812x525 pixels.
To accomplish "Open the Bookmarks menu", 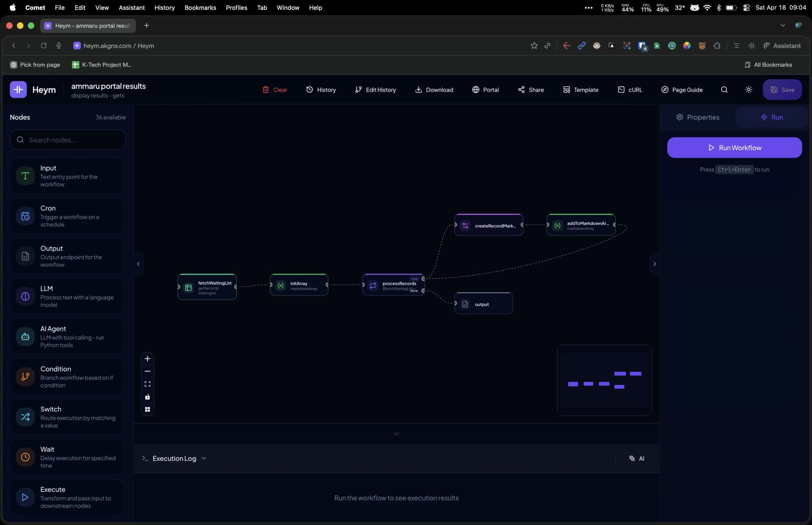I will pyautogui.click(x=200, y=8).
